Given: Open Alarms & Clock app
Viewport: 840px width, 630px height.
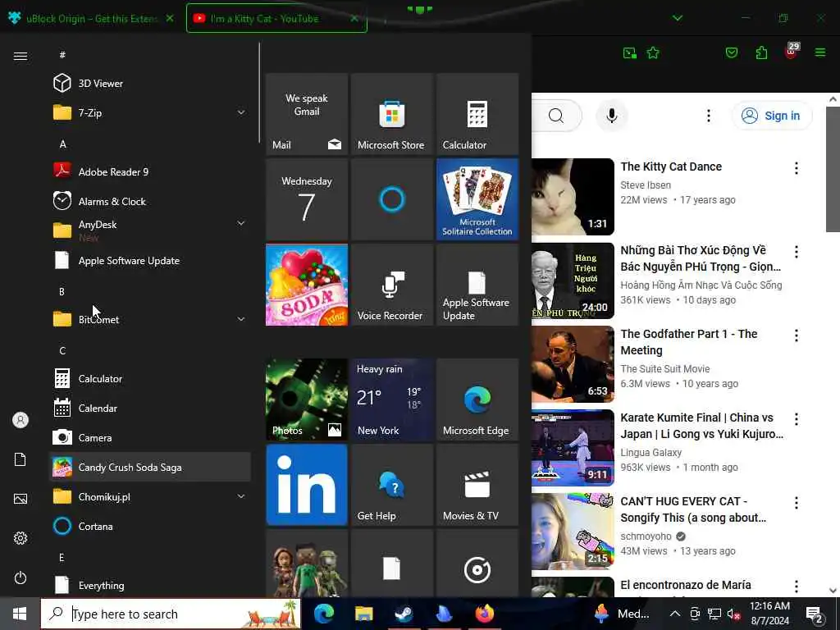Looking at the screenshot, I should 150,202.
